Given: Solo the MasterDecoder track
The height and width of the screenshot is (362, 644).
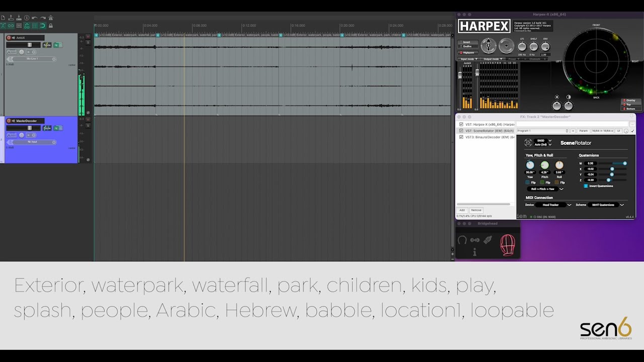Looking at the screenshot, I should (x=88, y=125).
